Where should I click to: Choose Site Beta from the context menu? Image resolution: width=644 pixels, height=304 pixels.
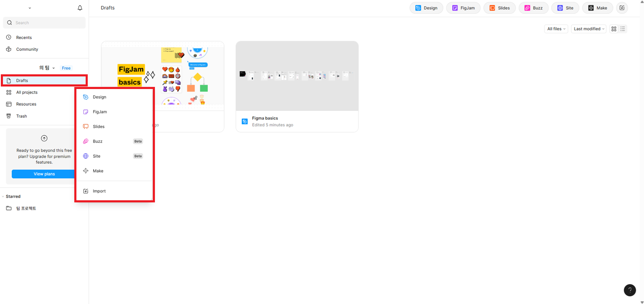114,156
